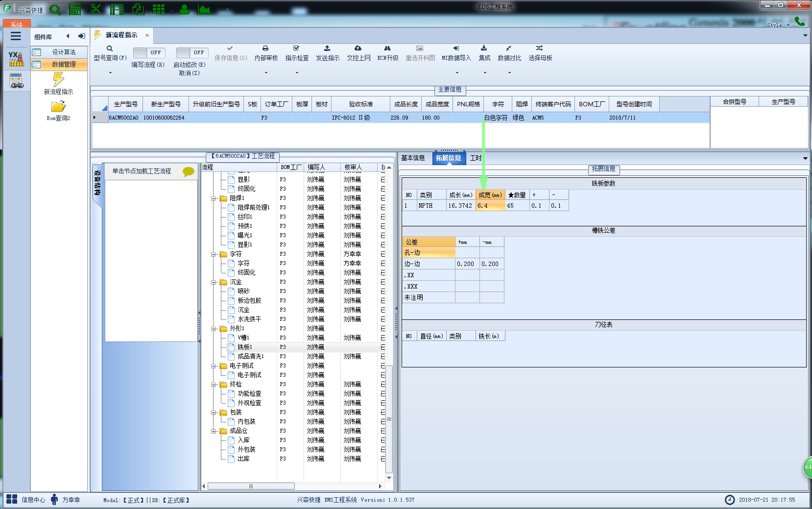Click 内部审核 printer icon

(x=265, y=48)
